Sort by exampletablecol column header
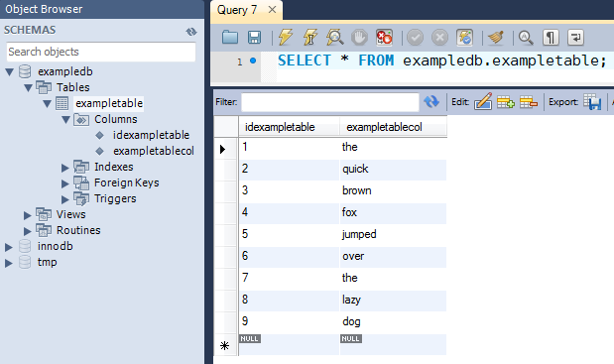 pos(393,127)
